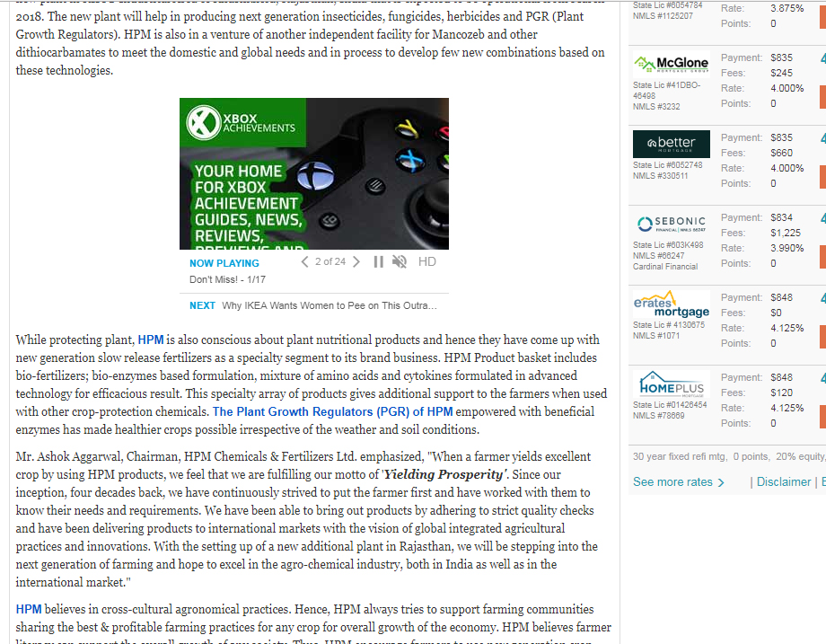Screen dimensions: 826x644
Task: Open the Disclaimer link
Action: tap(784, 482)
